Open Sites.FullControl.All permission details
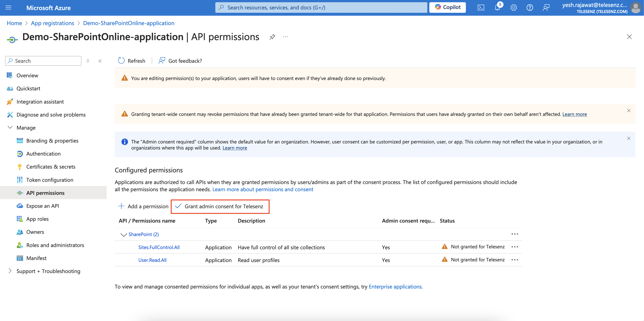The height and width of the screenshot is (321, 644). point(159,247)
